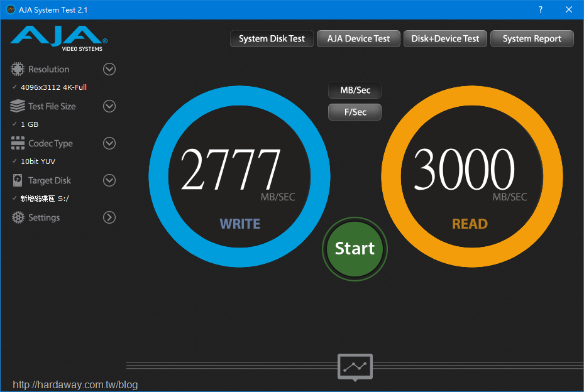Click the READ gauge label

pyautogui.click(x=470, y=224)
